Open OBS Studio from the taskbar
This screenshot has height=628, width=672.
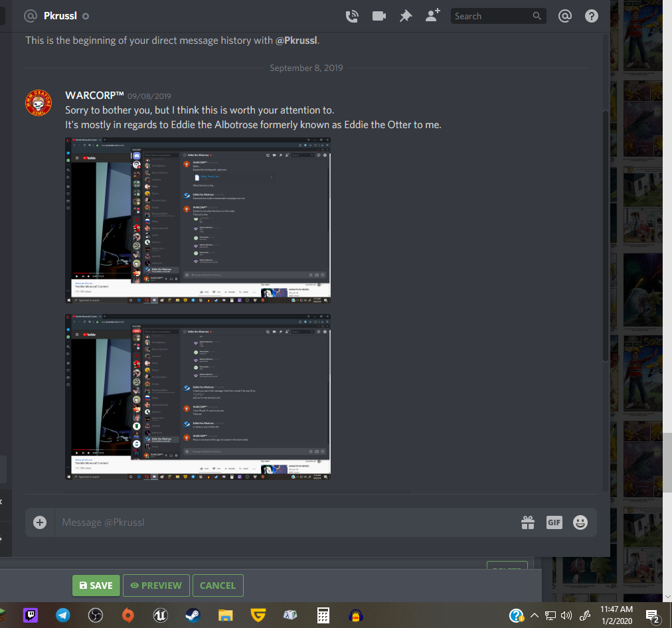(95, 615)
